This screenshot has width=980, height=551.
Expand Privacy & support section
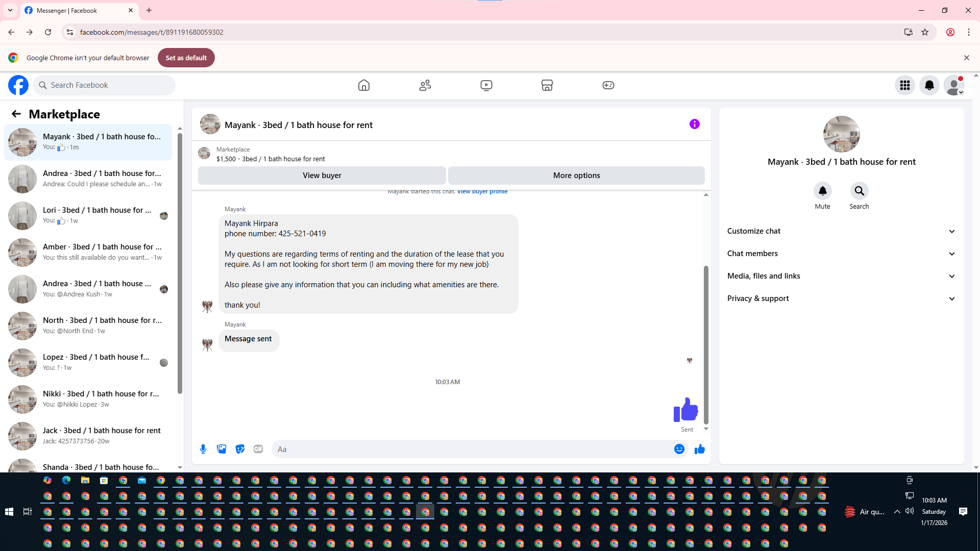click(x=841, y=298)
